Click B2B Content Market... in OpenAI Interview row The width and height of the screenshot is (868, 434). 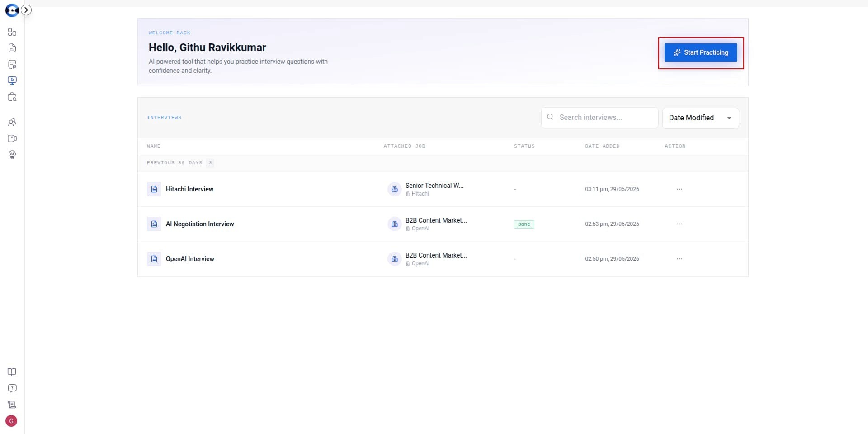(x=436, y=255)
